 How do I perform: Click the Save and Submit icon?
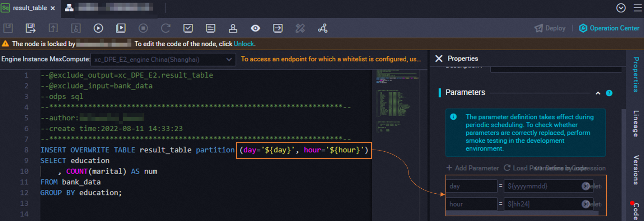pos(31,28)
